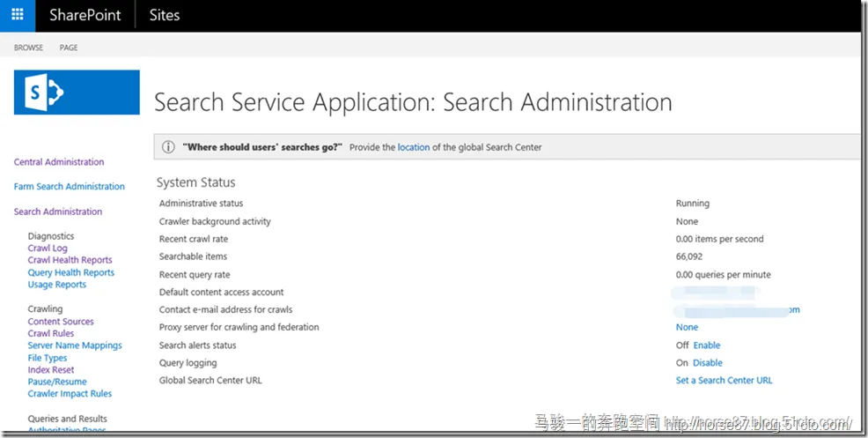Open the PAGE ribbon tab
This screenshot has height=438, width=868.
(69, 48)
